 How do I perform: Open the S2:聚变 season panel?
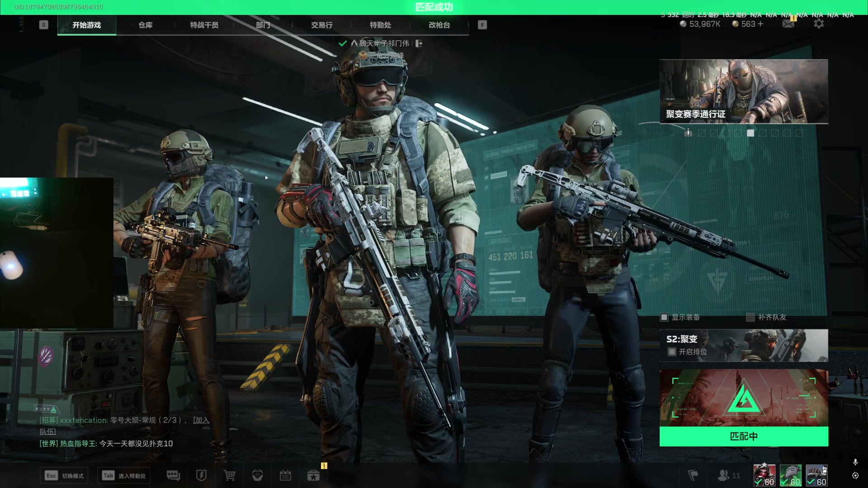744,345
